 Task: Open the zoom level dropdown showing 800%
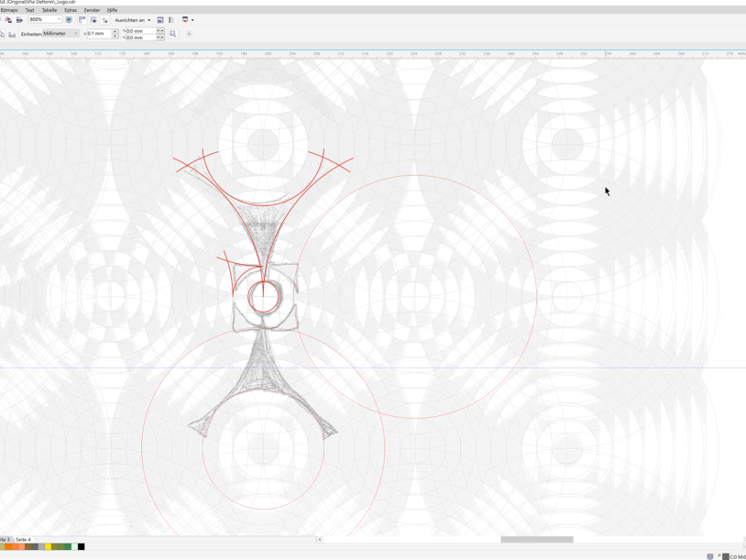click(x=59, y=19)
